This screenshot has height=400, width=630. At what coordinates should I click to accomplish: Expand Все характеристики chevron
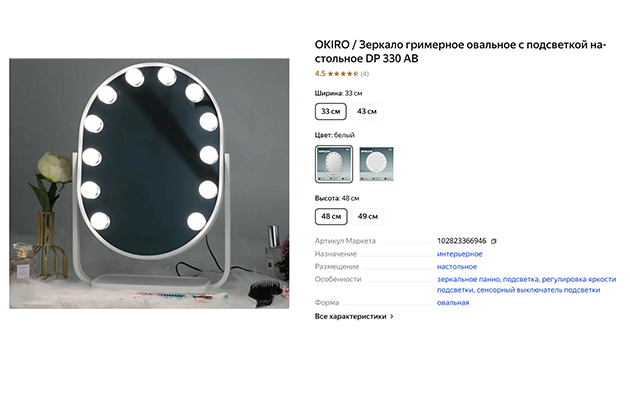392,316
